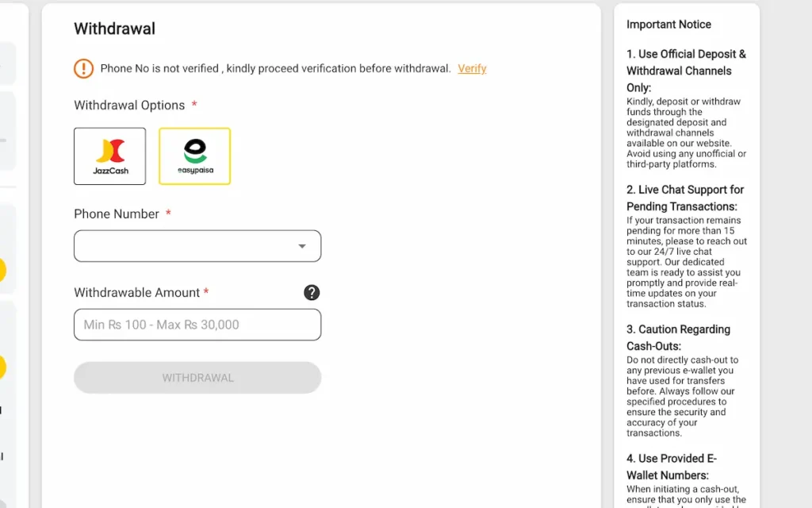The image size is (812, 508).
Task: Click the Withdrawal page heading
Action: (114, 29)
